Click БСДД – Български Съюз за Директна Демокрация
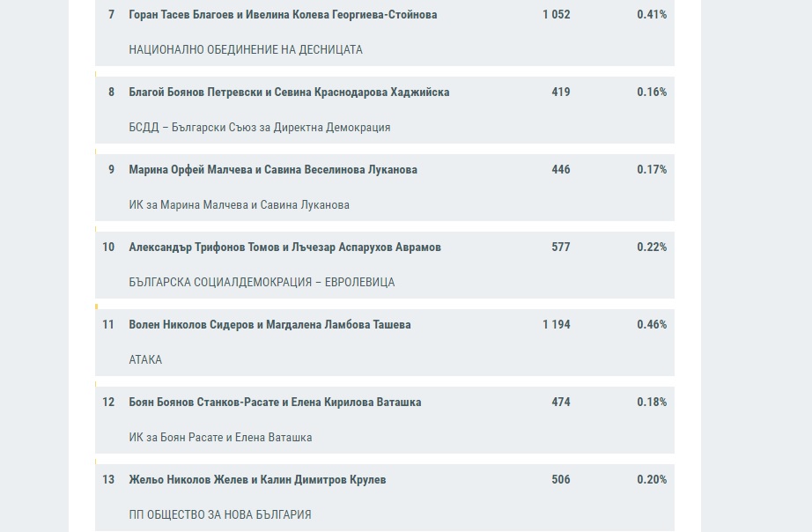 coord(260,128)
